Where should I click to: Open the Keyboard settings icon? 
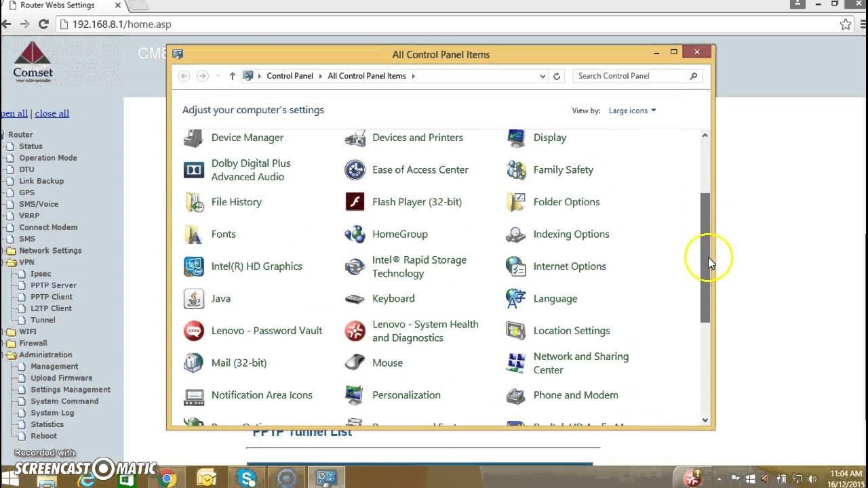point(355,299)
